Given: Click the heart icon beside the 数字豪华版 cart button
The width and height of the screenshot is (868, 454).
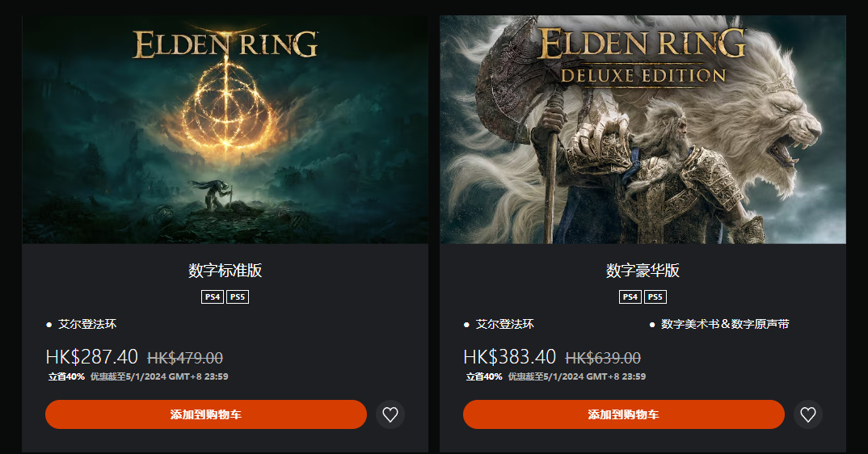Looking at the screenshot, I should [808, 414].
